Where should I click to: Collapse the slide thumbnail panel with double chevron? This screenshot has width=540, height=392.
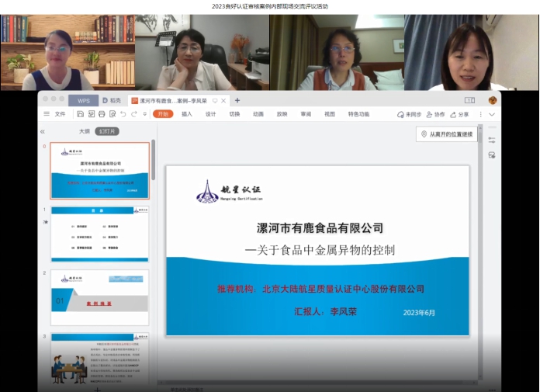(43, 132)
